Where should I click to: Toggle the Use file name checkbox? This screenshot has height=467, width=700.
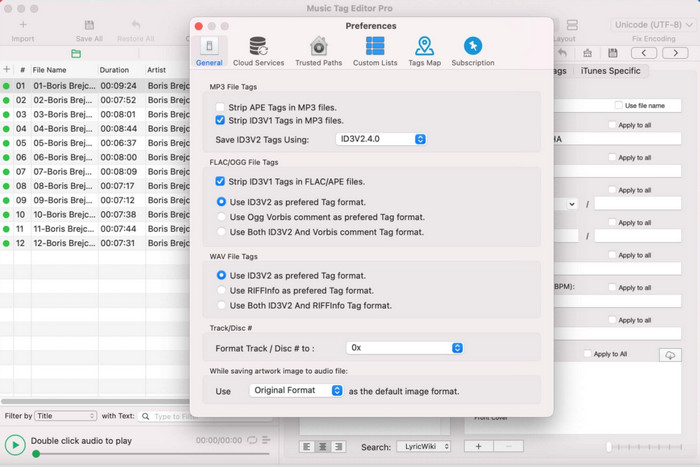618,105
